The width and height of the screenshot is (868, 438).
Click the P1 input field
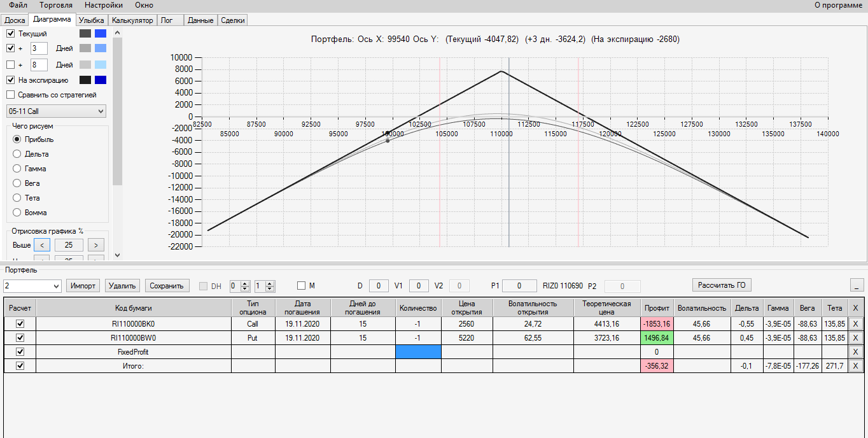519,286
